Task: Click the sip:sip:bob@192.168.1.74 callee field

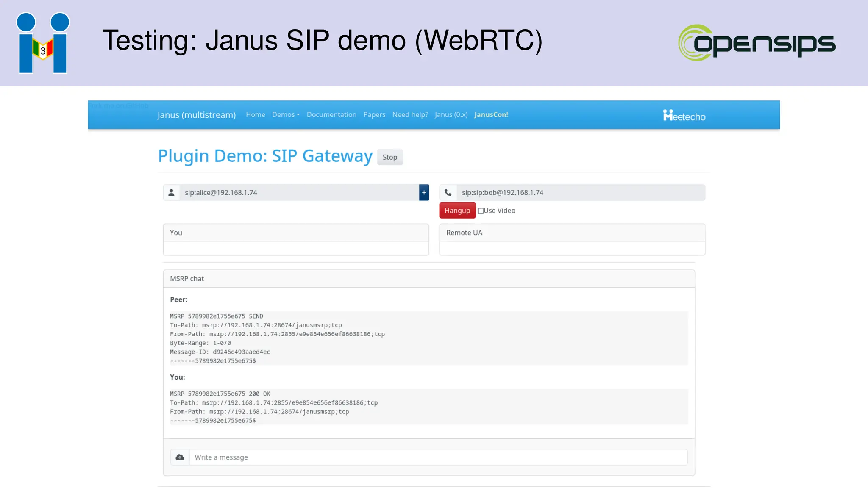Action: [581, 192]
